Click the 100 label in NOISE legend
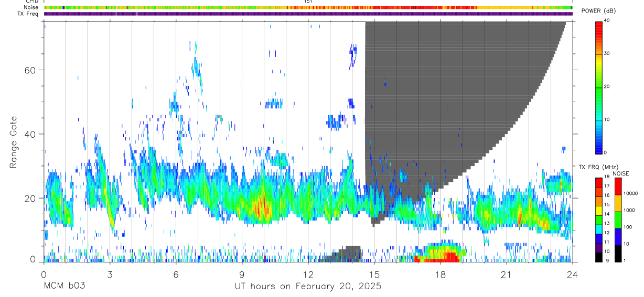Screen dimensions: 644x297 pyautogui.click(x=627, y=227)
